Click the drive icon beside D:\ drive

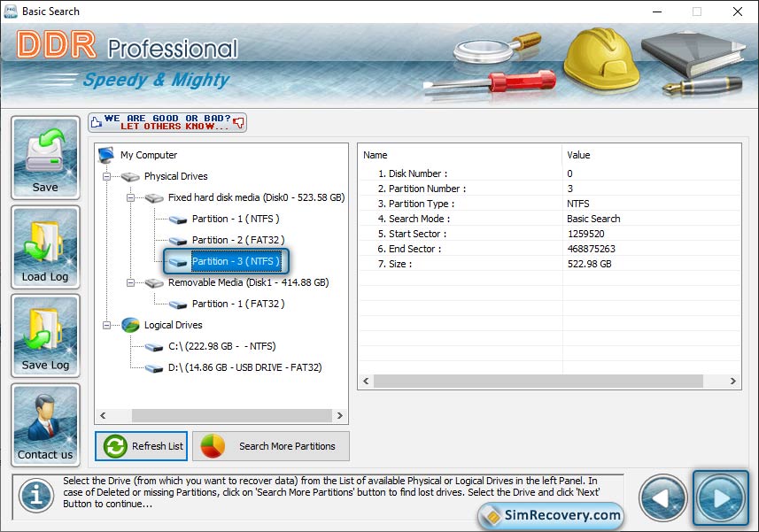(x=154, y=368)
